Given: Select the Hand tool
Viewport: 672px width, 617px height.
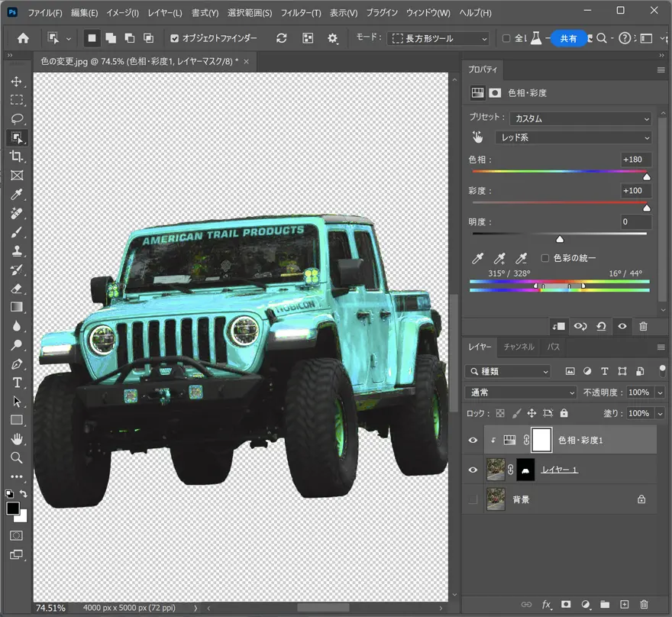Looking at the screenshot, I should click(17, 439).
